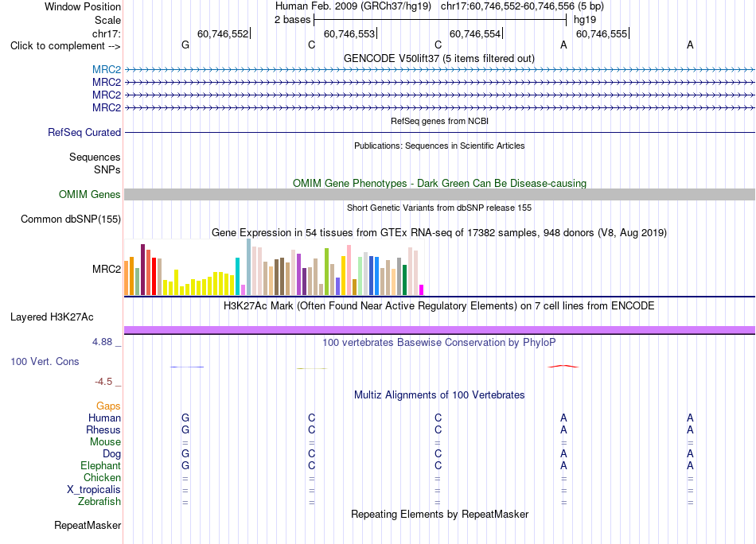
Task: Click the 60,746,553 coordinate label
Action: point(349,33)
